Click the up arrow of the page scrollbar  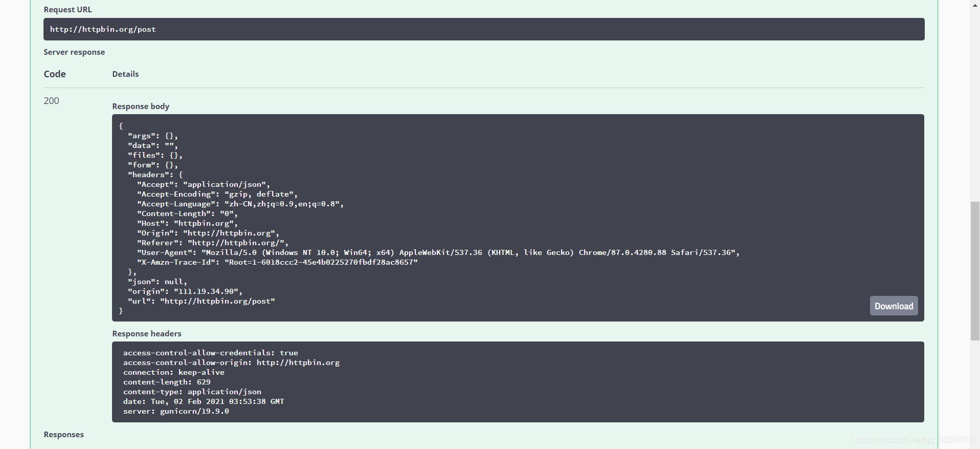point(975,5)
